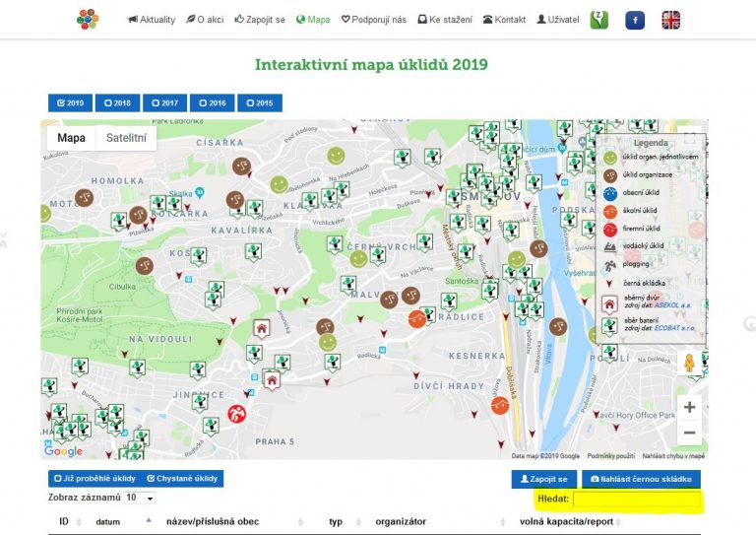This screenshot has height=535, width=756.
Task: Click the Nahlásit černou skládku button
Action: coord(641,479)
